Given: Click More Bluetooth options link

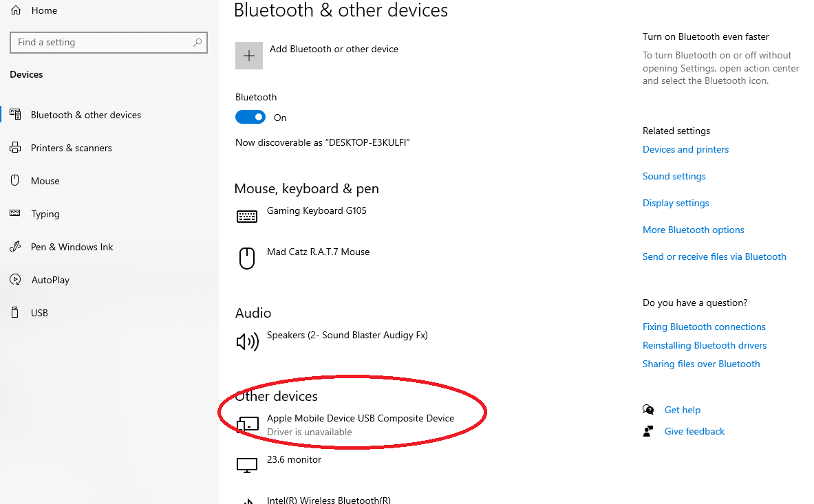Looking at the screenshot, I should [x=693, y=230].
